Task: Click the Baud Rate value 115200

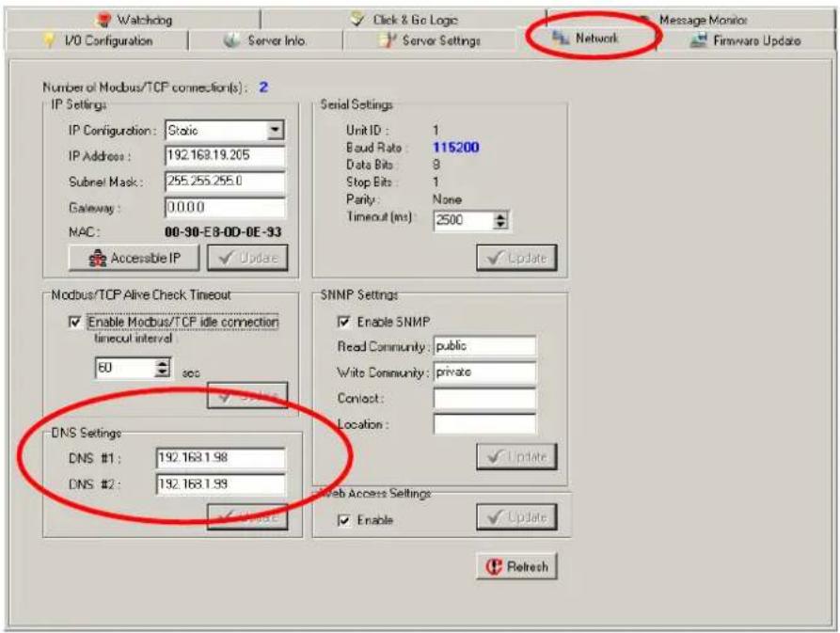Action: 456,148
